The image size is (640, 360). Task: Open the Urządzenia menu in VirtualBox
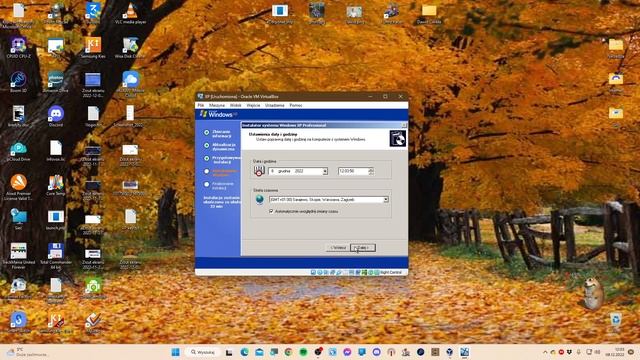click(275, 105)
